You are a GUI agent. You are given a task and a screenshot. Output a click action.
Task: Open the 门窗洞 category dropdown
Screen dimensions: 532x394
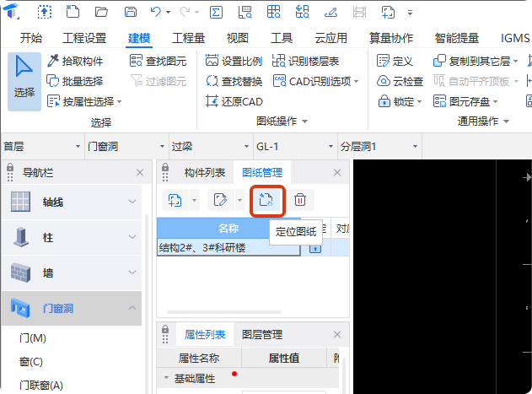(162, 147)
